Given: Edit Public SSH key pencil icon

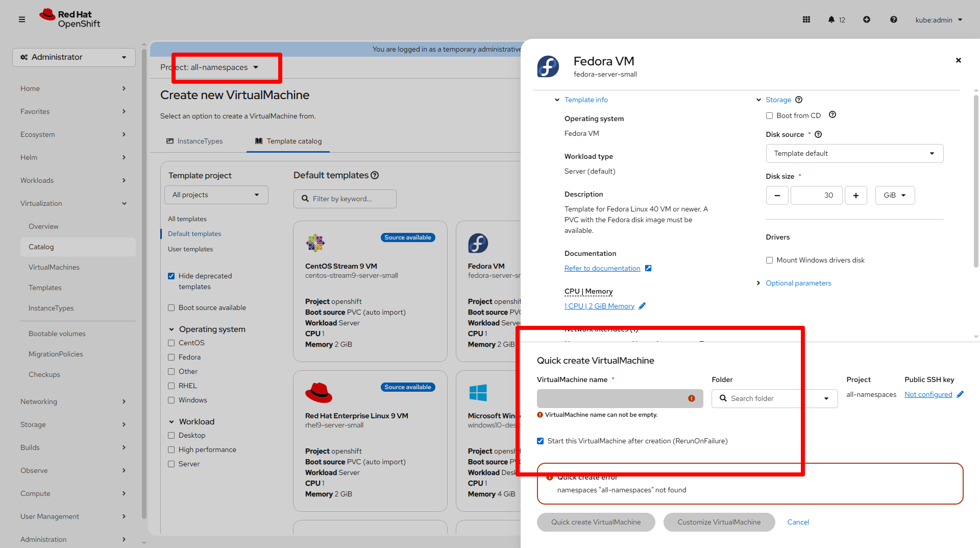Looking at the screenshot, I should (960, 394).
